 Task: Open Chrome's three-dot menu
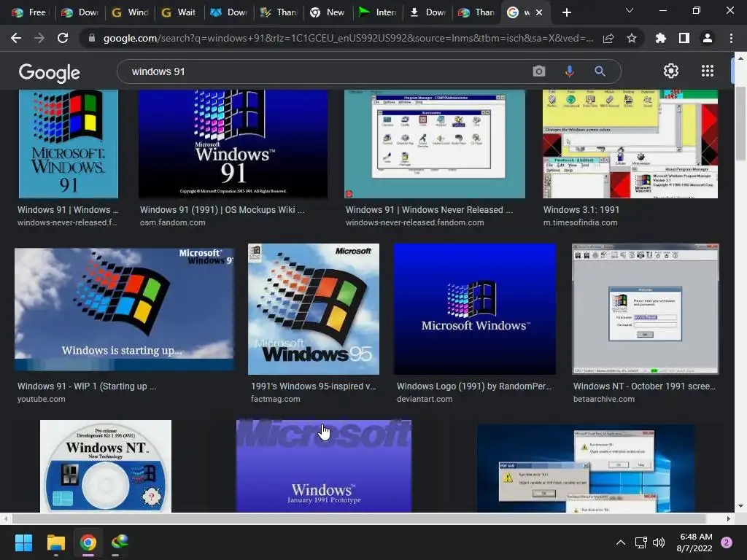[x=731, y=38]
